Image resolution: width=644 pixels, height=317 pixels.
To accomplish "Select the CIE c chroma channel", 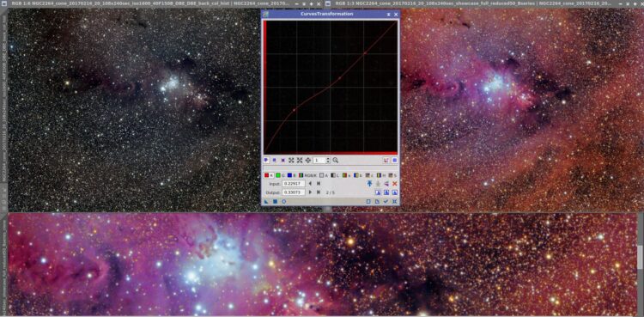I will 369,175.
